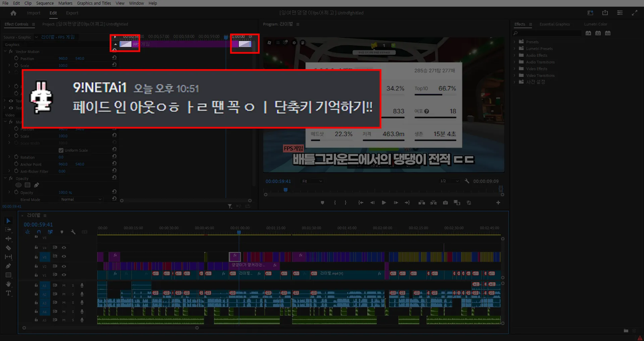Reset the Rotation parameter
This screenshot has width=644, height=341.
(x=114, y=156)
